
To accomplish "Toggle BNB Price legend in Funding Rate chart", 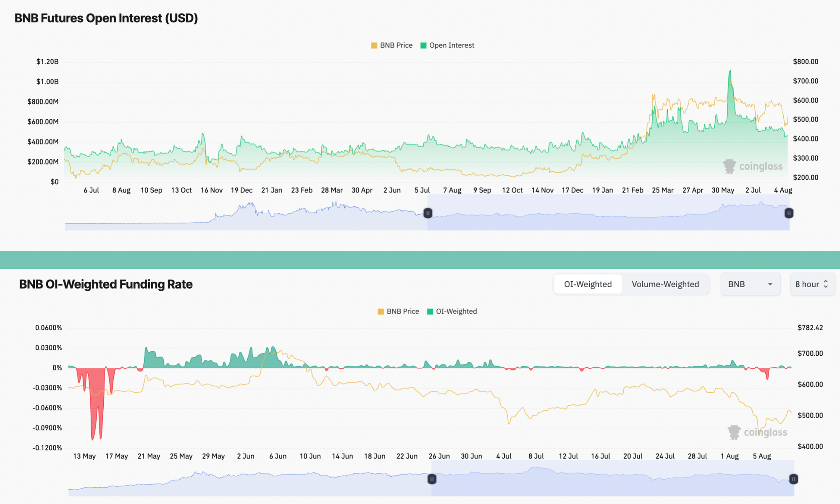I will point(398,311).
